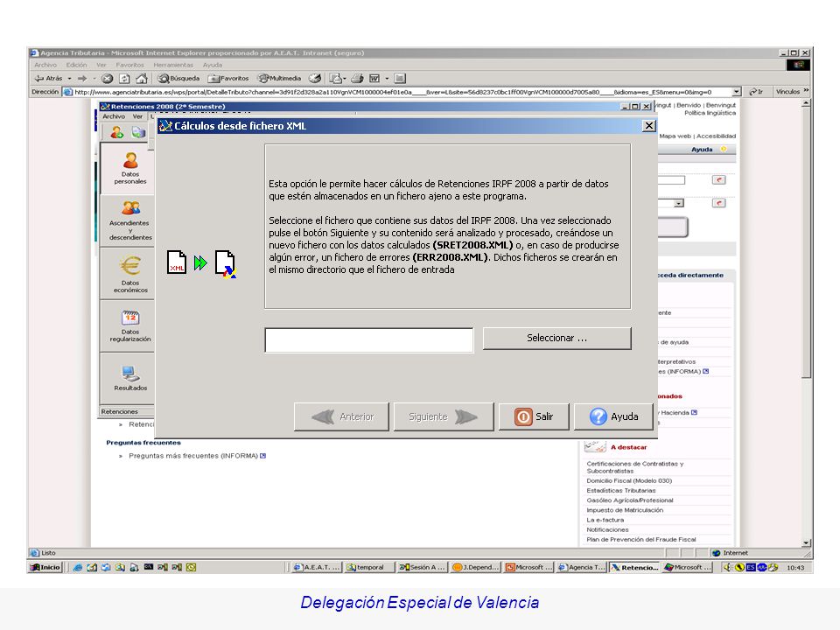Close the Cálculos desde fichero XML dialog

click(x=648, y=126)
